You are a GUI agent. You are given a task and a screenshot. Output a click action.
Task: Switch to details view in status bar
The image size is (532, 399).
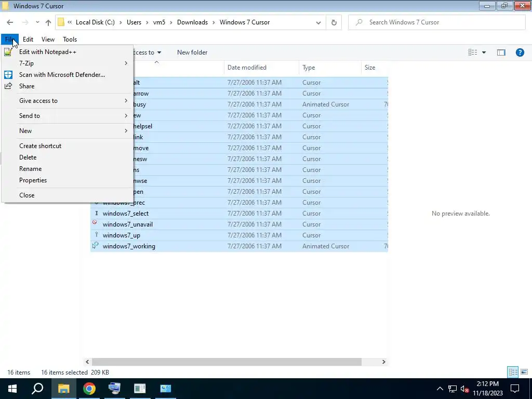pyautogui.click(x=513, y=372)
